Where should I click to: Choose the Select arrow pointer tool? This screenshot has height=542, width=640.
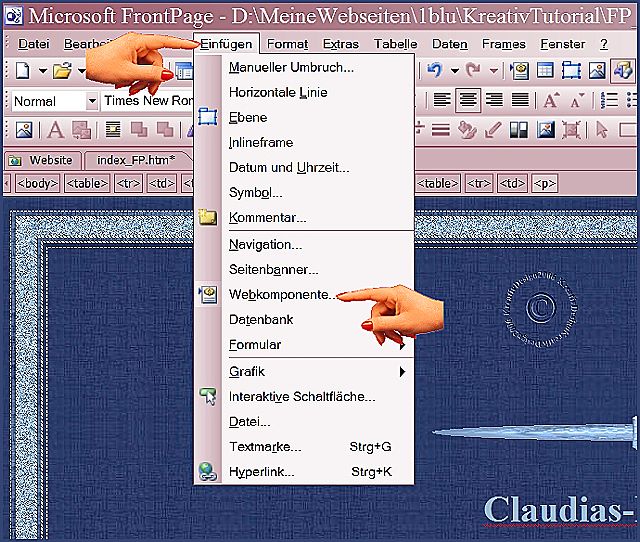click(601, 130)
